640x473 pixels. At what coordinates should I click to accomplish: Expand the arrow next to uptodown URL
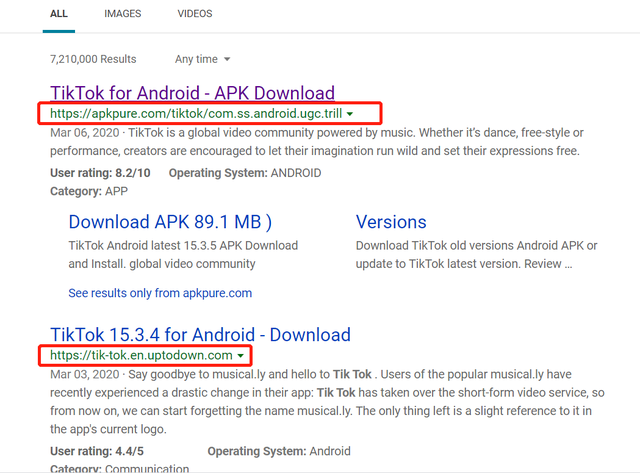[x=241, y=356]
